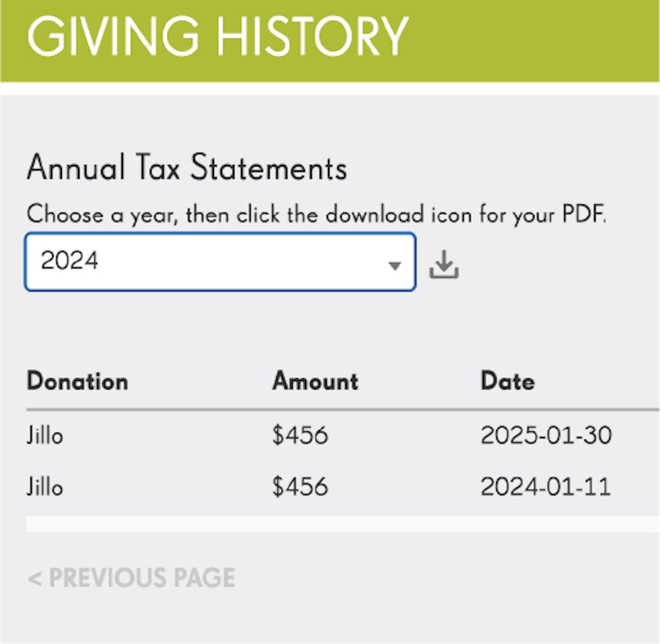Screen dimensions: 660x644
Task: Click the green banner right of the title
Action: tap(535, 39)
